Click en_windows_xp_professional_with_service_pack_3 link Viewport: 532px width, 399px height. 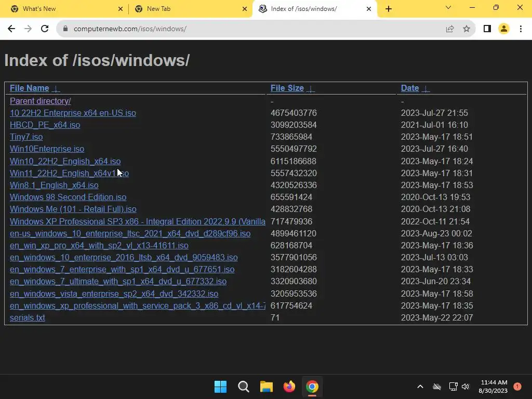137,305
